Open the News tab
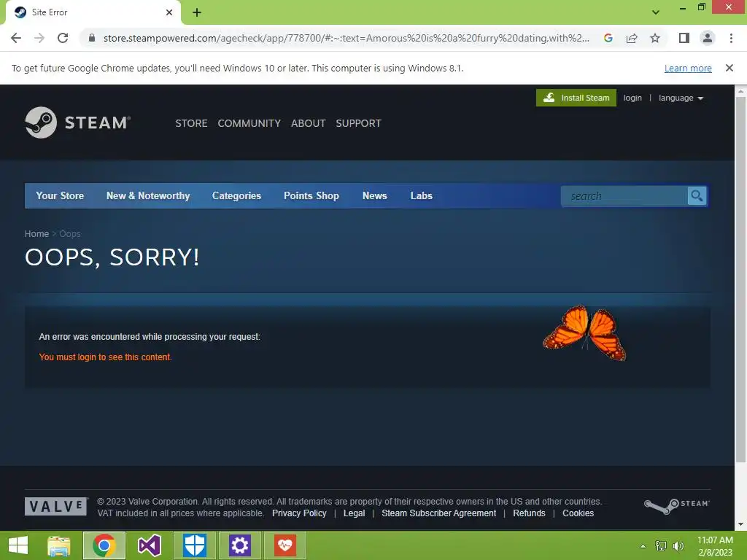 [x=374, y=195]
